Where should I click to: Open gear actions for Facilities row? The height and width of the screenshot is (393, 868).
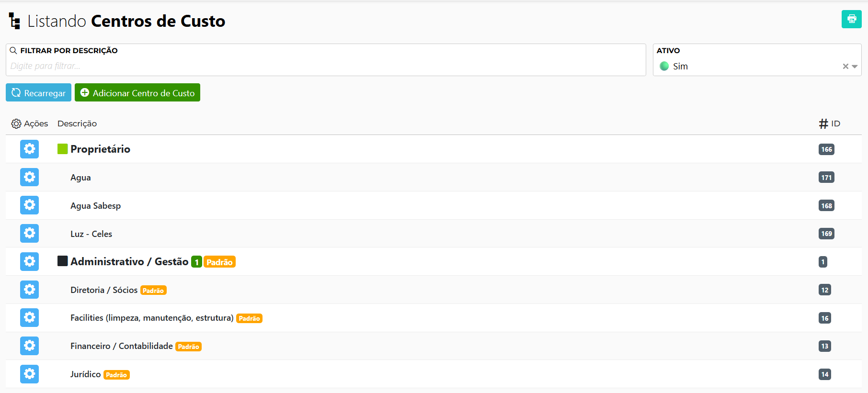point(29,317)
